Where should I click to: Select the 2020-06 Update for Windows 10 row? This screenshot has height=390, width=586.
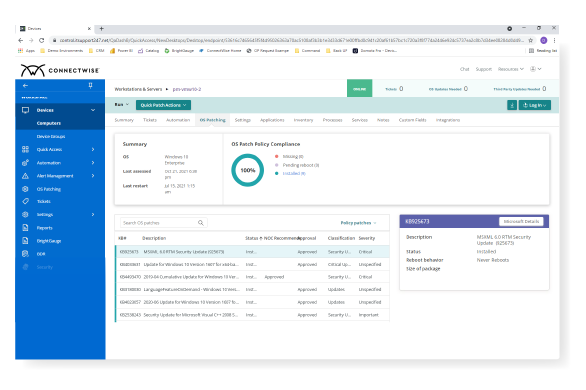pos(252,303)
